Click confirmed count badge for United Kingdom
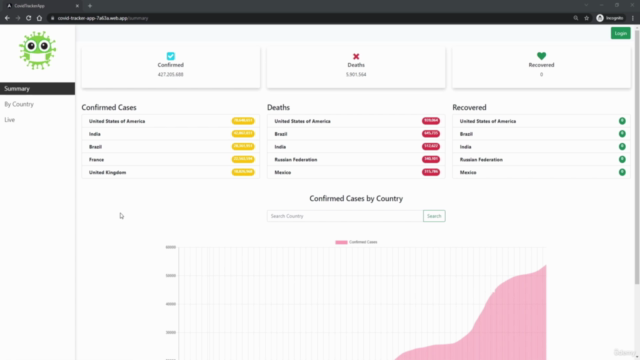Screen dimensions: 640x360 (x=243, y=172)
